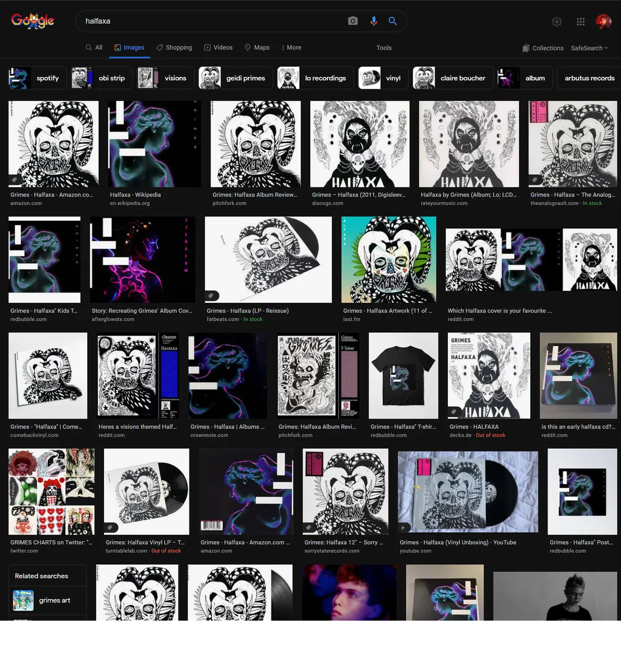Click the Grimes - Halfaxa - Amazon.co... title link
Viewport: 621px width, 672px height.
pos(51,195)
